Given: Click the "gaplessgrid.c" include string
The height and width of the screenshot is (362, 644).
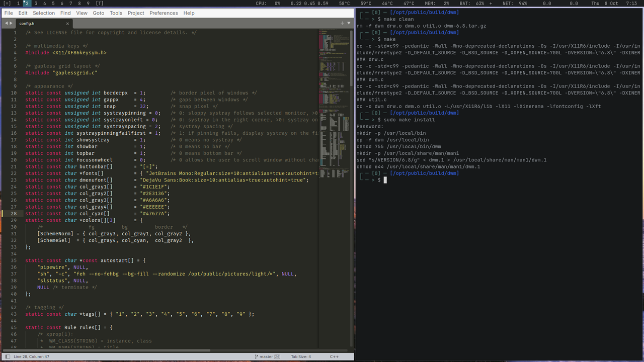Looking at the screenshot, I should coord(74,73).
